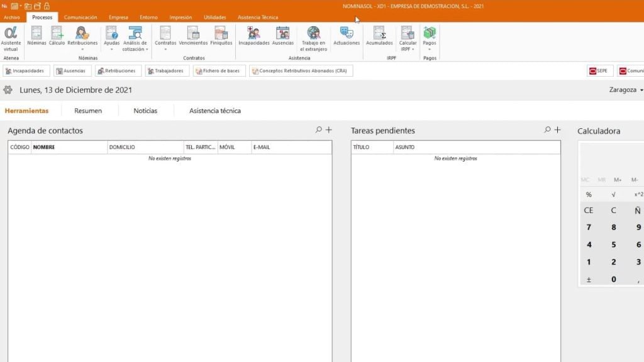
Task: Click Calcular IRPF icon
Action: click(408, 38)
